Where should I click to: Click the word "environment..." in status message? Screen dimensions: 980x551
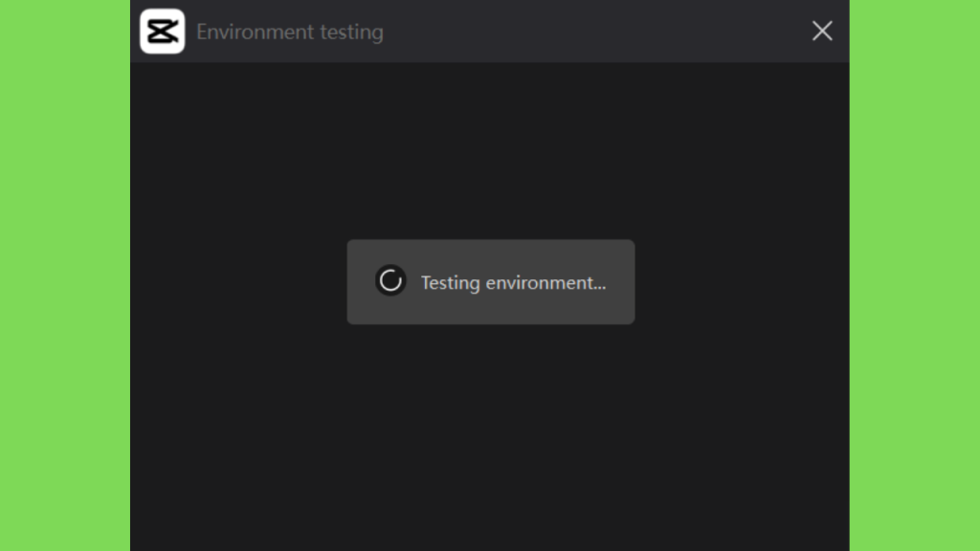(x=546, y=283)
